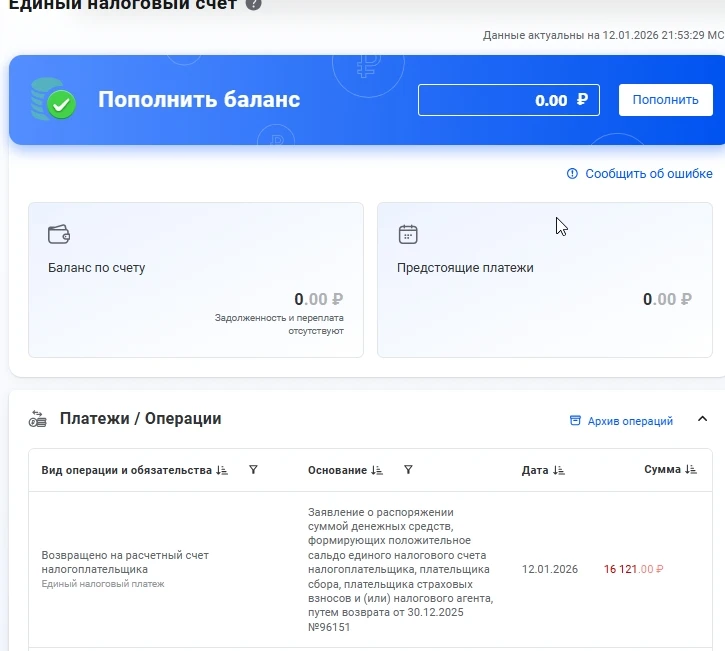The image size is (725, 651).
Task: Collapse the Платежи / Операции section chevron
Action: click(702, 419)
